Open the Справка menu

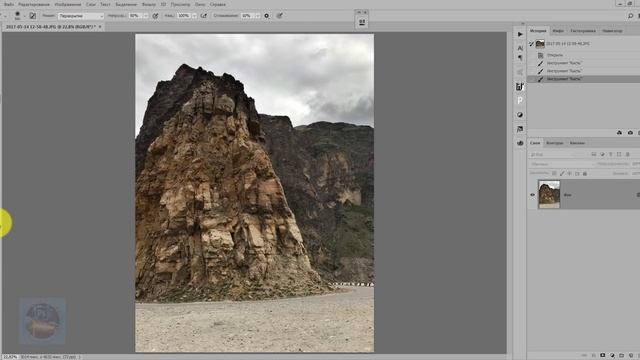coord(218,4)
